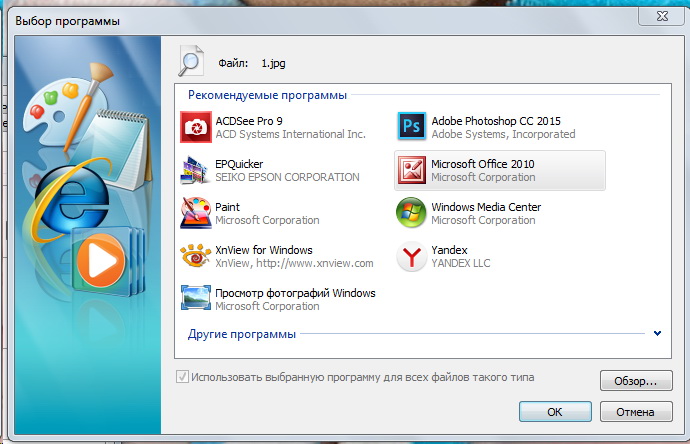Click the file name '1.jpg'
Image resolution: width=690 pixels, height=444 pixels.
pos(273,63)
